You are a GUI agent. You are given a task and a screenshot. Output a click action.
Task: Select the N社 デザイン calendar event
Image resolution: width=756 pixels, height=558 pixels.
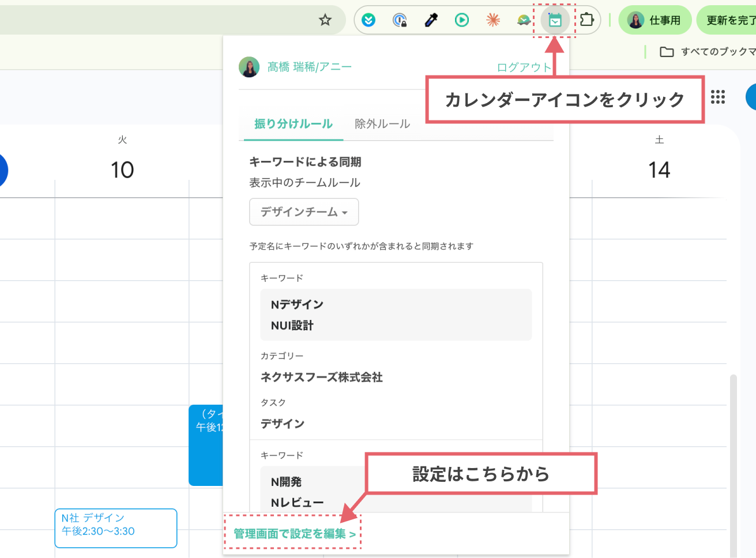[x=115, y=528]
